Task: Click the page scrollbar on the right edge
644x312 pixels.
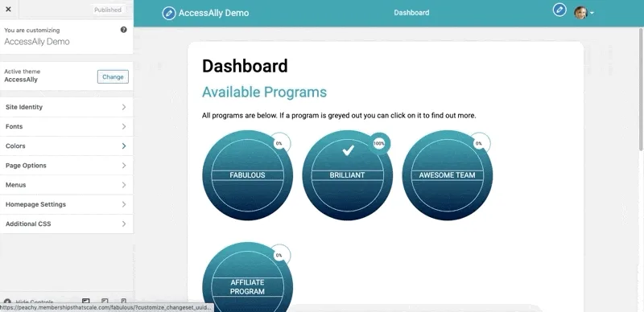Action: [x=641, y=89]
